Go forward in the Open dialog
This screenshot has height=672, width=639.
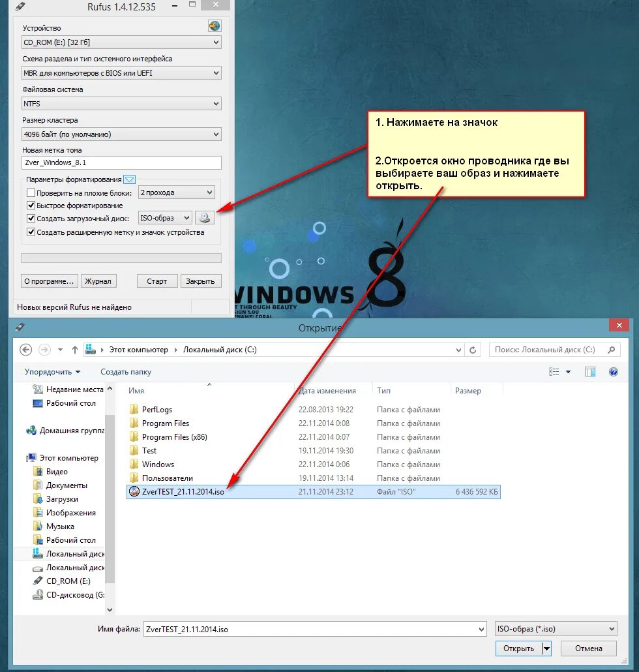click(x=44, y=350)
